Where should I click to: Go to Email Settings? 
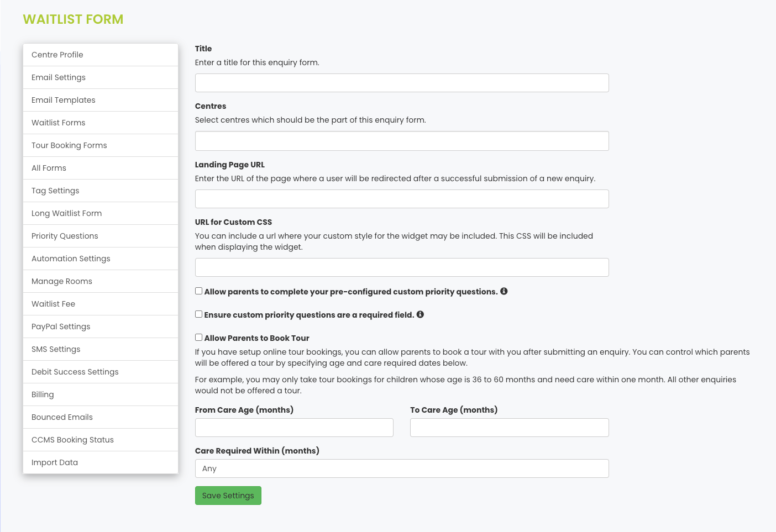[101, 77]
